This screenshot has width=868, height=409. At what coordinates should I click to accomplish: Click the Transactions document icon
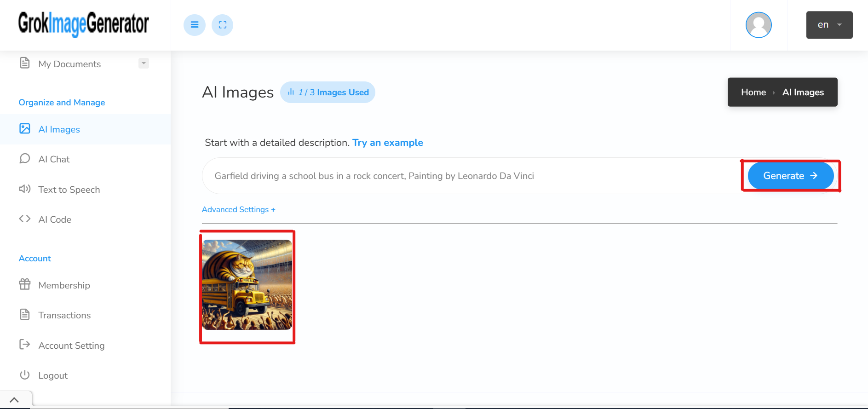click(x=25, y=314)
